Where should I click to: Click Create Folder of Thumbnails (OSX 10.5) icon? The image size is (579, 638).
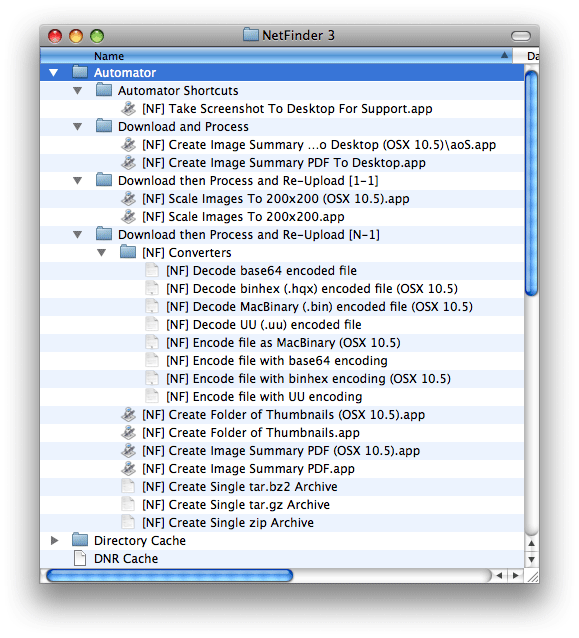click(x=128, y=414)
